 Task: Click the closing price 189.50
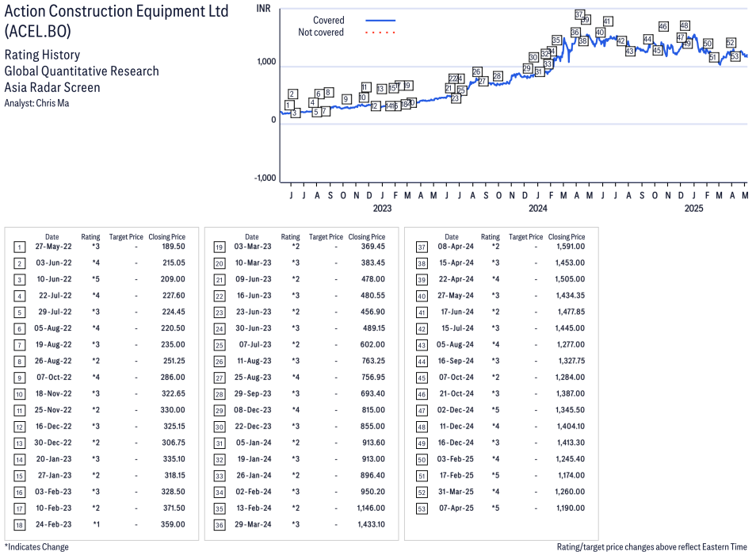click(174, 247)
